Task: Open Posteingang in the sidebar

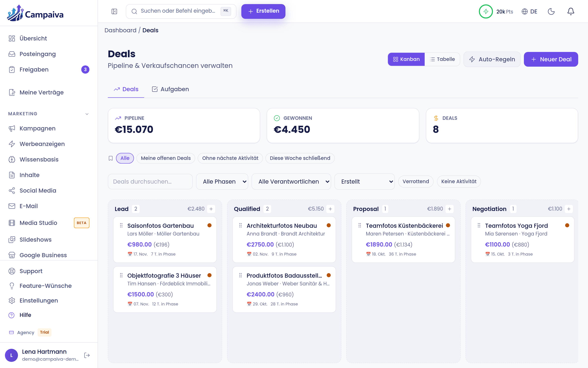Action: (49, 54)
